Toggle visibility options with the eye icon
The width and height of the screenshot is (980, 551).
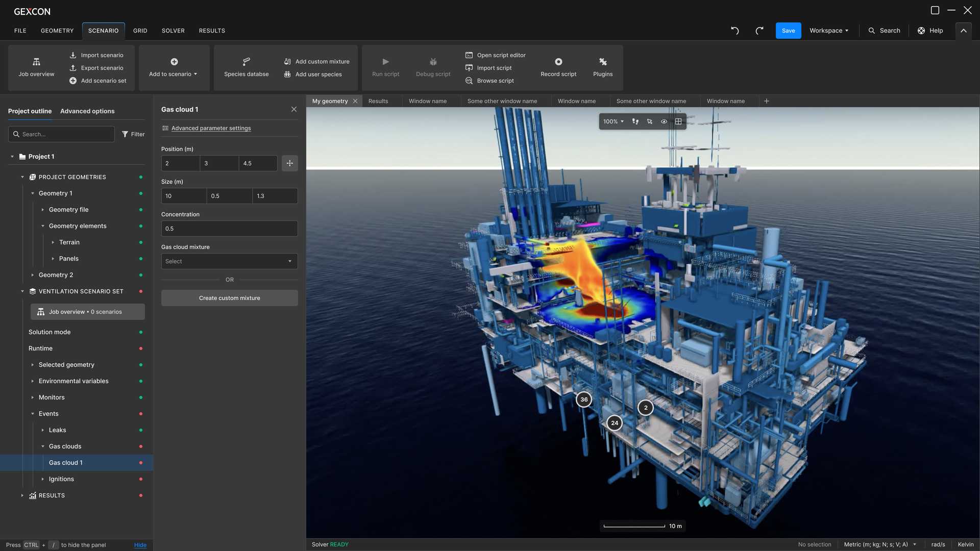664,121
